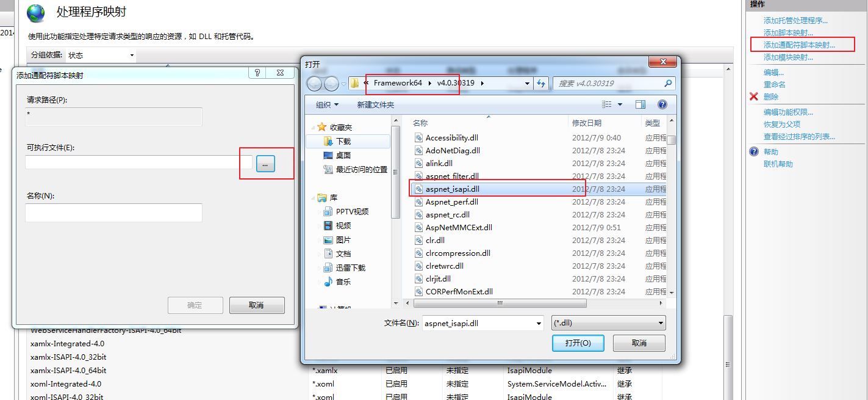Open the *.dll file type dropdown
This screenshot has width=868, height=400.
click(608, 323)
